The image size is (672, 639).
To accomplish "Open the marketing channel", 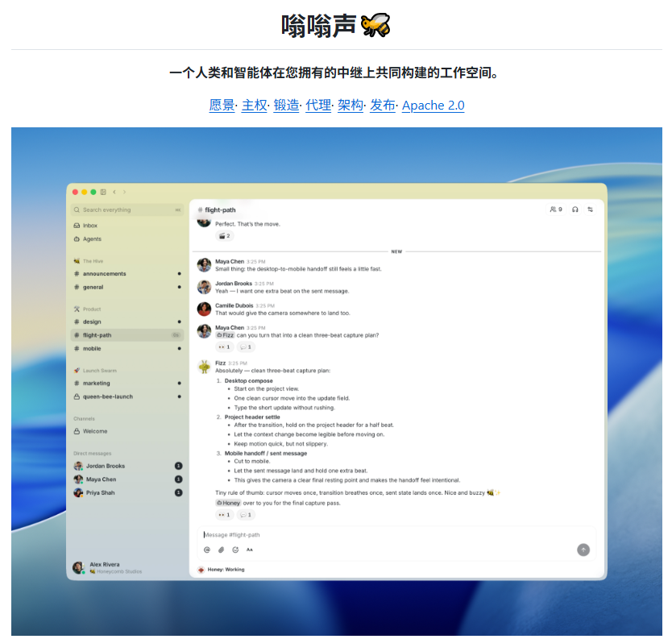I will (127, 383).
